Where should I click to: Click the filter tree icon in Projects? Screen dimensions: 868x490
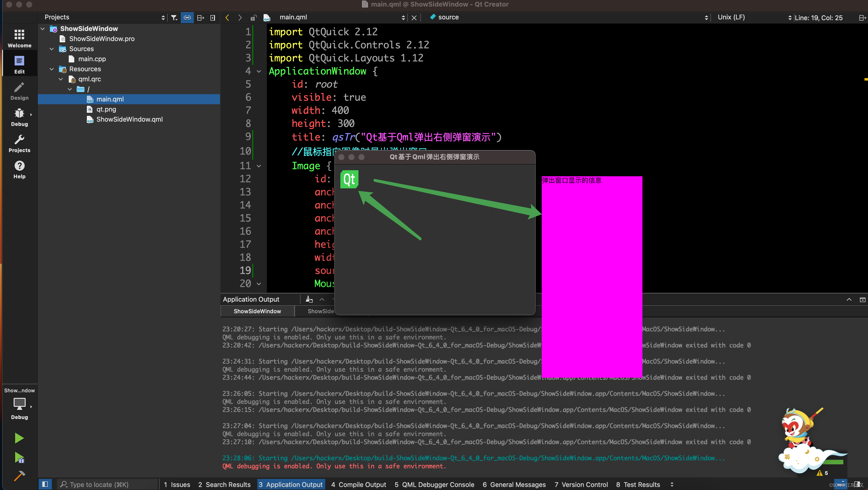click(174, 18)
